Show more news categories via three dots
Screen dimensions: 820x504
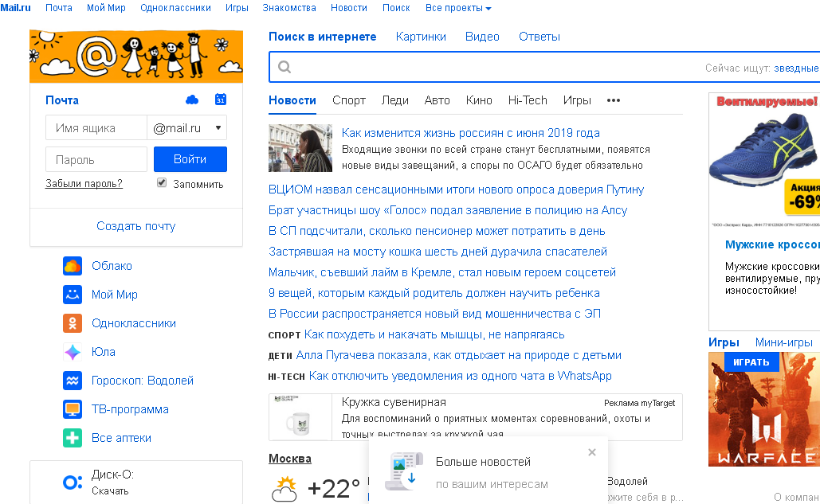pyautogui.click(x=613, y=100)
